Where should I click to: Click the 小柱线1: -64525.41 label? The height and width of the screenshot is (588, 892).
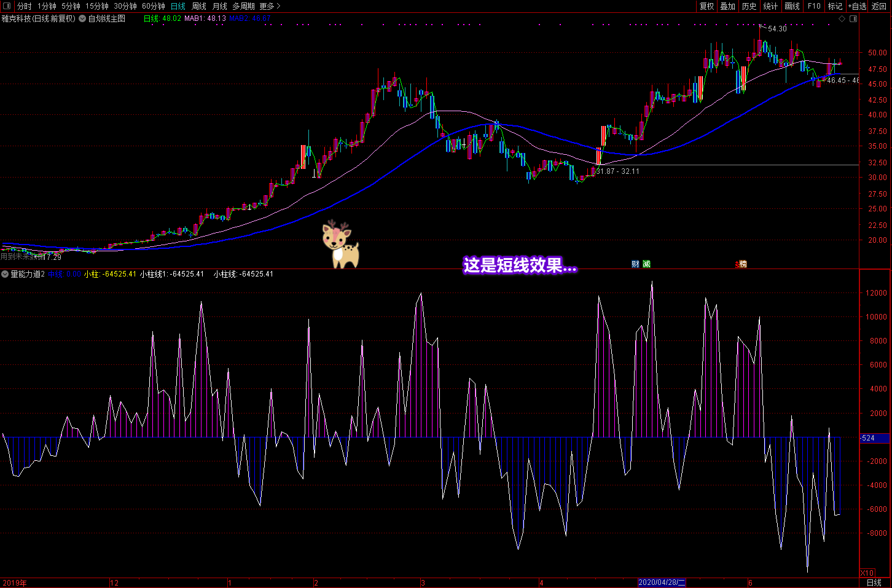click(x=172, y=274)
